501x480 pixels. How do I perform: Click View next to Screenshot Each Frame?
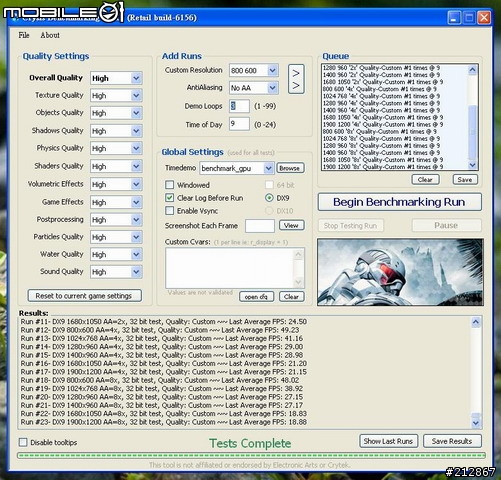pyautogui.click(x=291, y=226)
